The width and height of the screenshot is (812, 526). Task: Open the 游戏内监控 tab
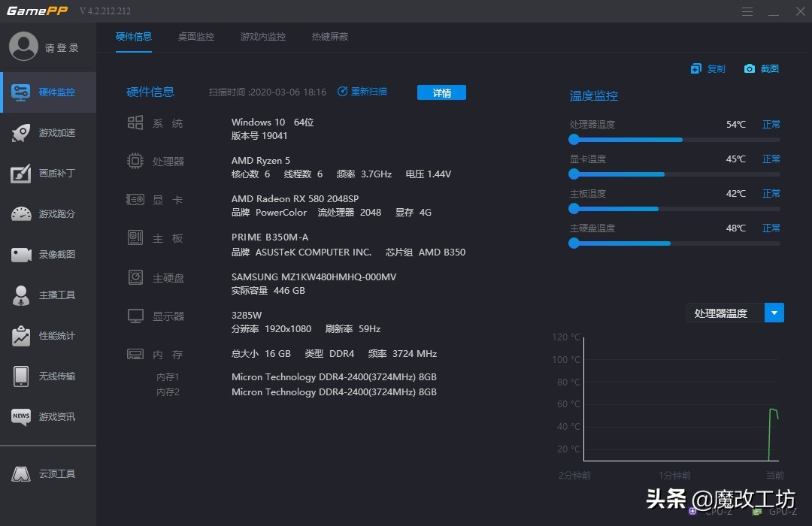click(262, 36)
